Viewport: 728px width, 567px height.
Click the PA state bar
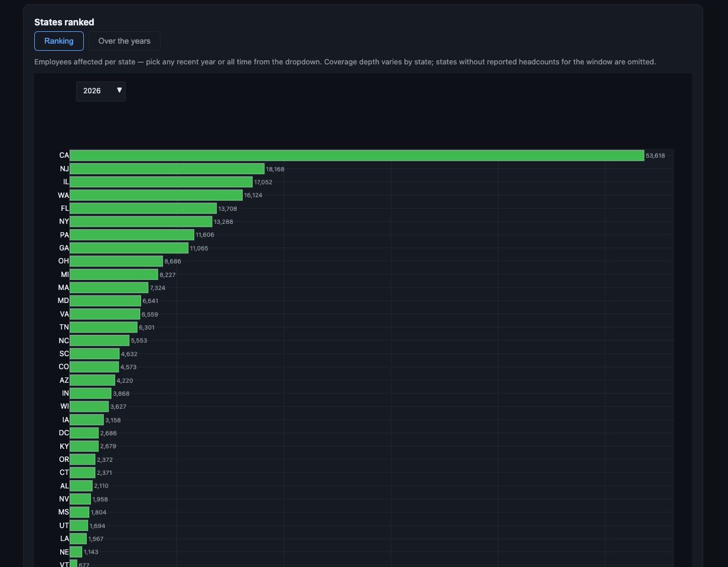(x=132, y=234)
